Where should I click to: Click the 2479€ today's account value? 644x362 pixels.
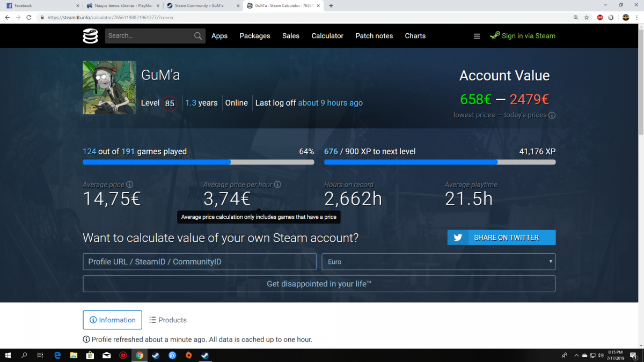click(529, 99)
